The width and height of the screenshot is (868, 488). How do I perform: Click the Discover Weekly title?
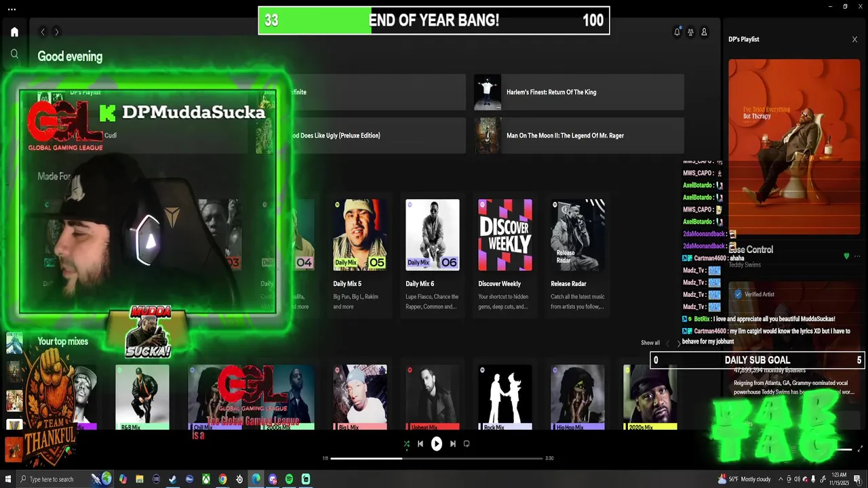(499, 284)
